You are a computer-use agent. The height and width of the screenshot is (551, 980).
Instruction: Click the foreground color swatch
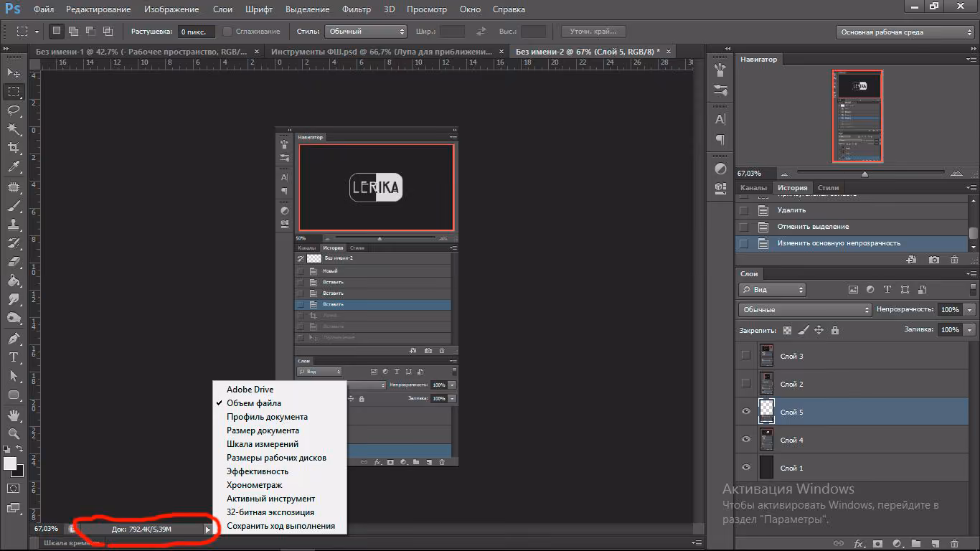pos(10,463)
